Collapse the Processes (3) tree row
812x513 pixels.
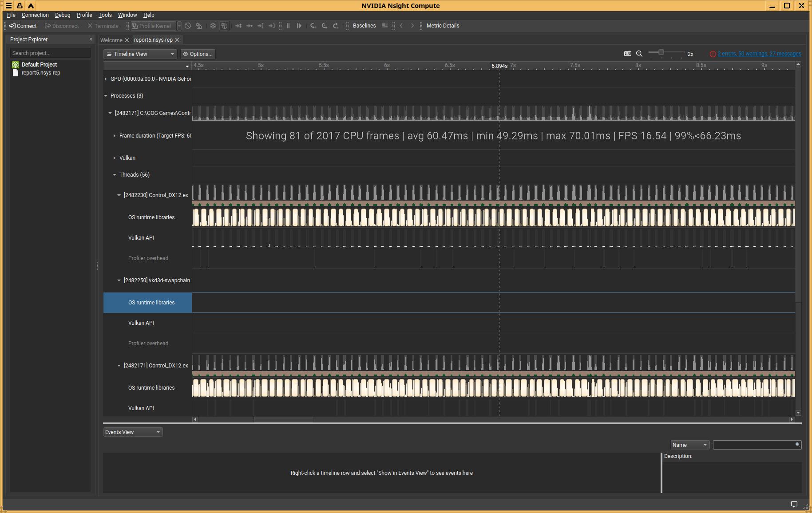coord(106,96)
